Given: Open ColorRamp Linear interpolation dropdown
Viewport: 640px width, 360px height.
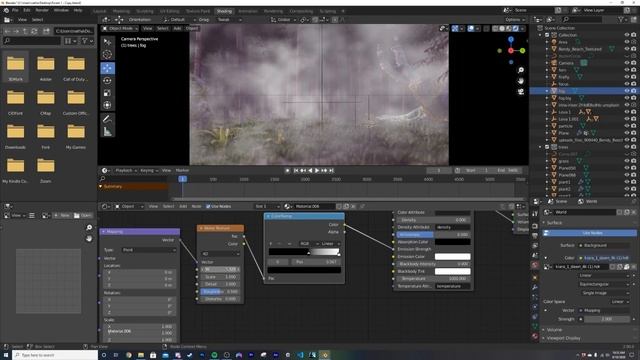Looking at the screenshot, I should click(330, 244).
